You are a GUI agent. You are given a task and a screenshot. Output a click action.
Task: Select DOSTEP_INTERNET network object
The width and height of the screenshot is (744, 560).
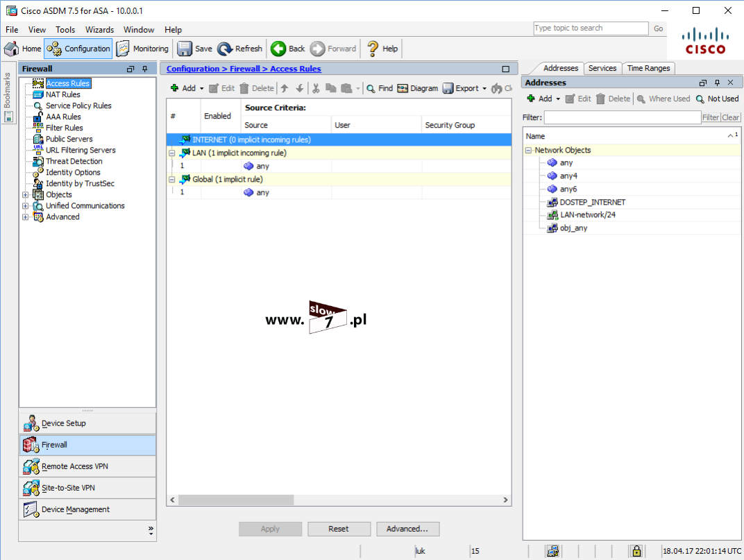point(592,202)
